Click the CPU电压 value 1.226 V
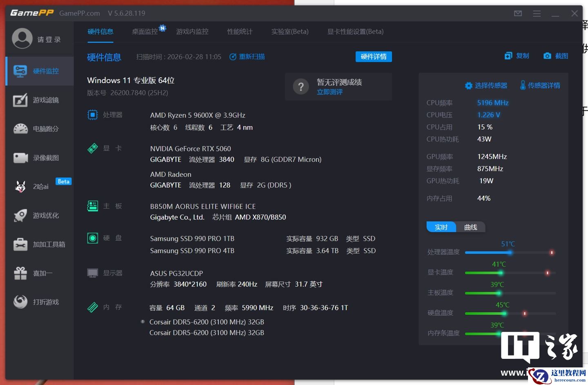 point(489,115)
